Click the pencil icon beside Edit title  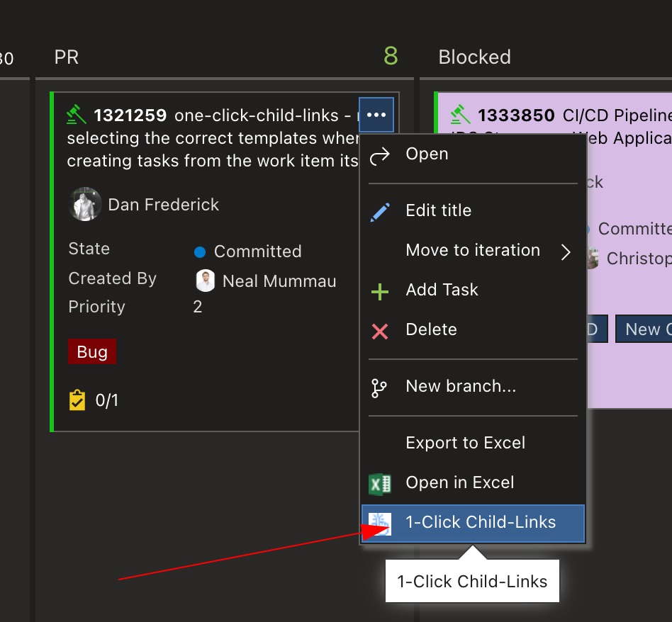tap(380, 211)
